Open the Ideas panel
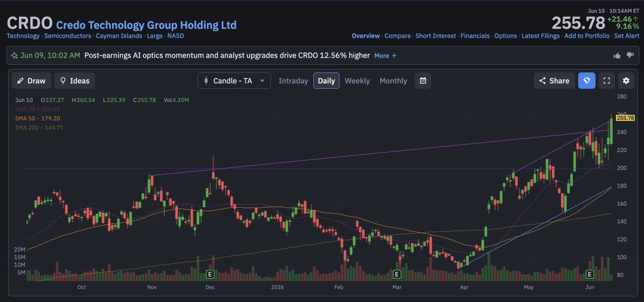 tap(75, 80)
